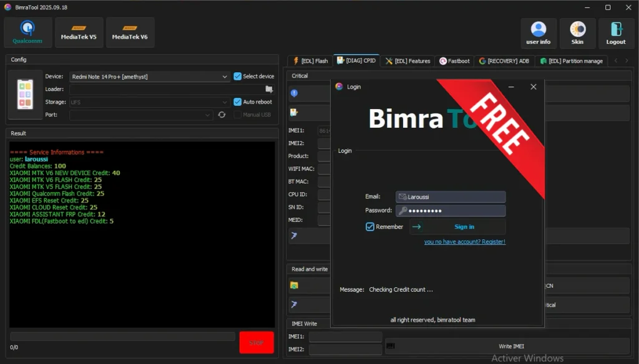Open the Skin theme selector
Screen dimensions: 639x364
pyautogui.click(x=577, y=33)
